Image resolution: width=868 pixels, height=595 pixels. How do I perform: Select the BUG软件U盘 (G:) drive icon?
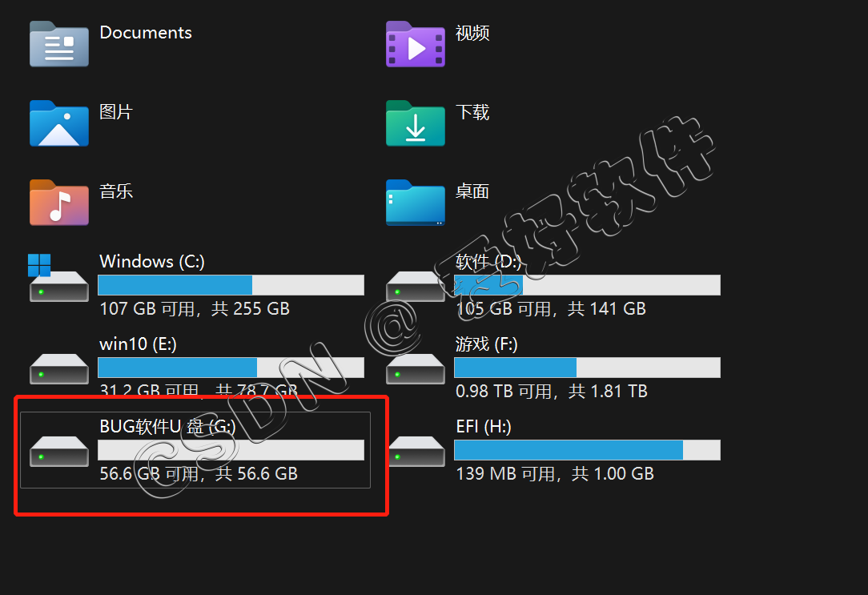[x=59, y=451]
